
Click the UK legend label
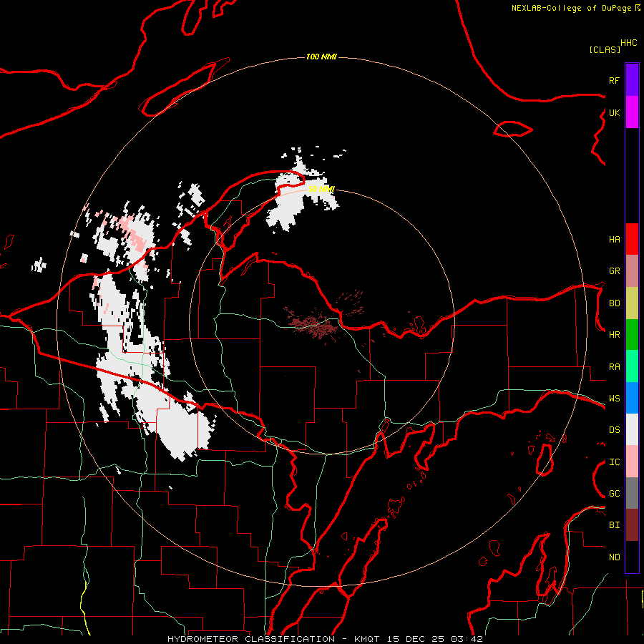pos(614,112)
